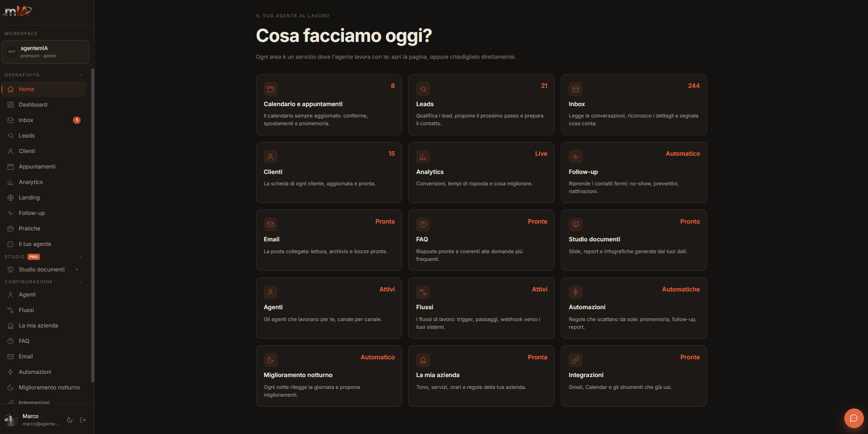Viewport: 868px width, 434px height.
Task: Click the person icon on the Clienti card
Action: (x=271, y=157)
